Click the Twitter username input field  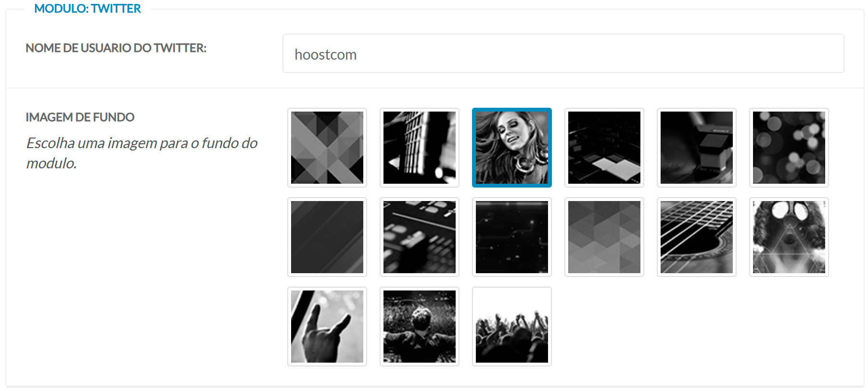pos(563,54)
